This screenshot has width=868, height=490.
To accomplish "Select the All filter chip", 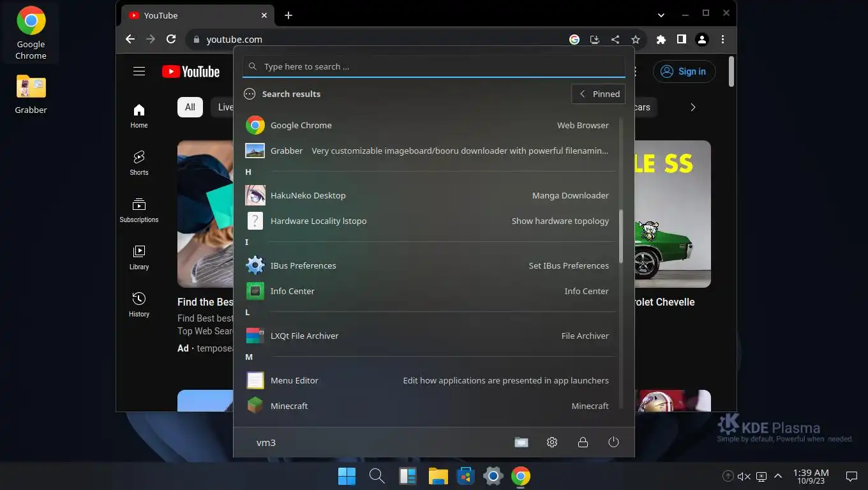I will 190,107.
